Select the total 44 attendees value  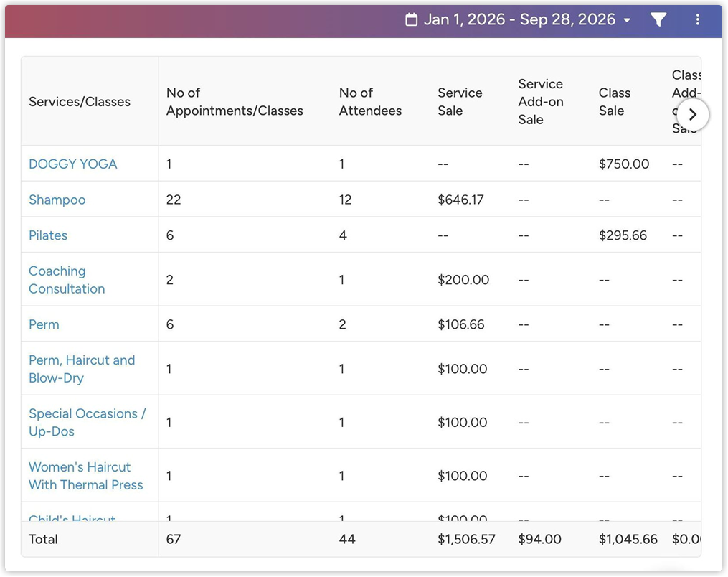pyautogui.click(x=347, y=539)
